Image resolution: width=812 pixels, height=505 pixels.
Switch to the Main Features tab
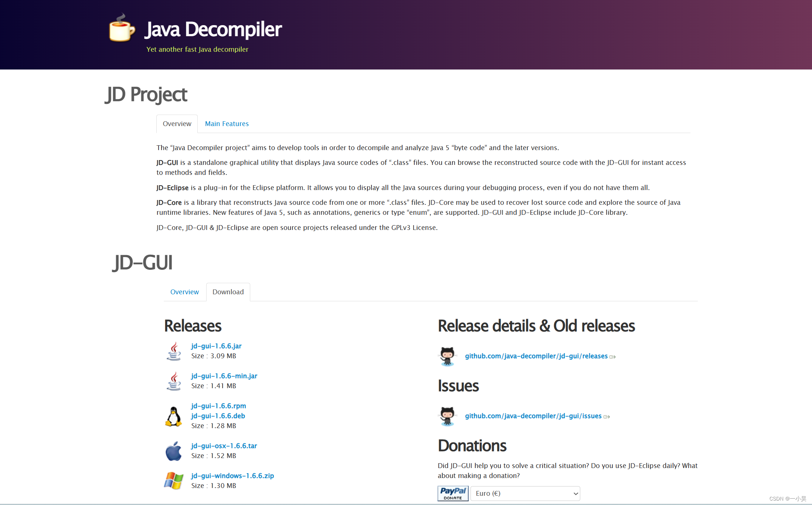tap(227, 124)
